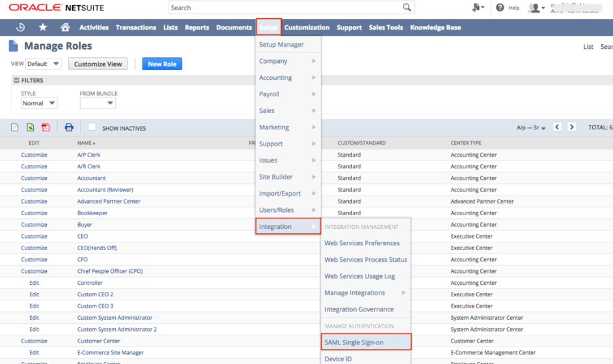Click the Help question mark icon
The image size is (613, 364).
point(500,8)
